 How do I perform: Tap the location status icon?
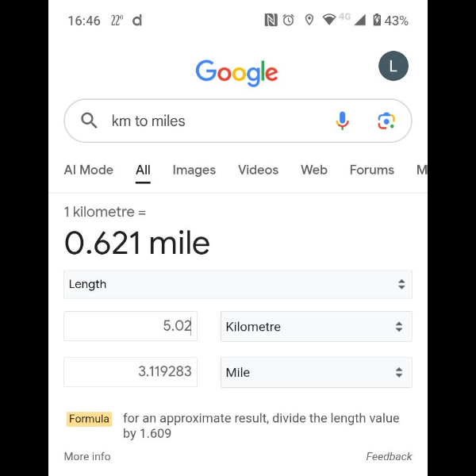pos(309,21)
